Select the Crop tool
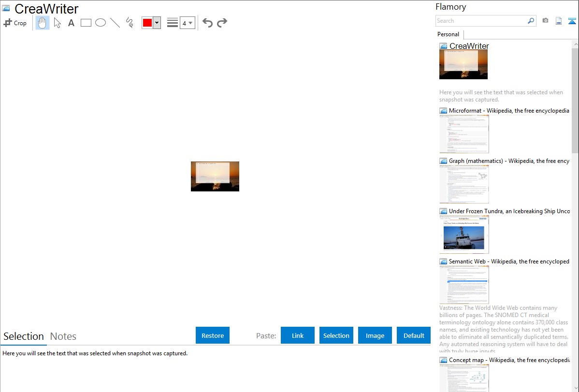Screen dimensions: 579x392 pos(15,23)
